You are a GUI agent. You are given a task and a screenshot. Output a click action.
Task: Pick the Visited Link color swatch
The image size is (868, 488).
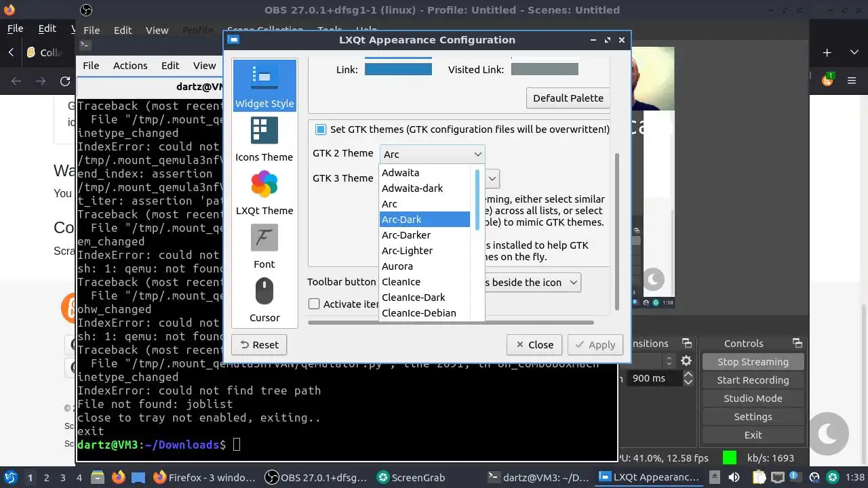pyautogui.click(x=545, y=69)
